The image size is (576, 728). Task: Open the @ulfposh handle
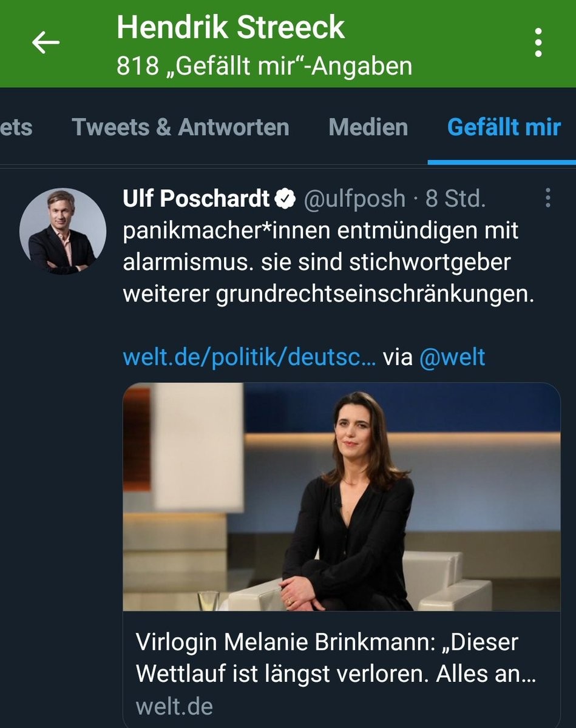[354, 198]
